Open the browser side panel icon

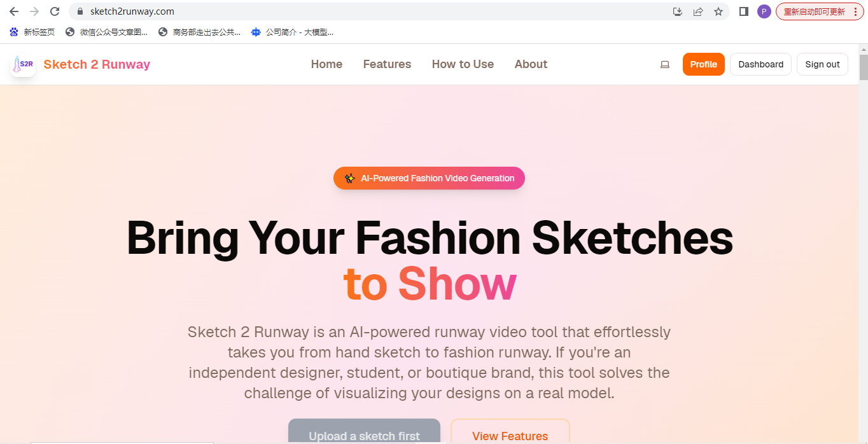(x=743, y=11)
